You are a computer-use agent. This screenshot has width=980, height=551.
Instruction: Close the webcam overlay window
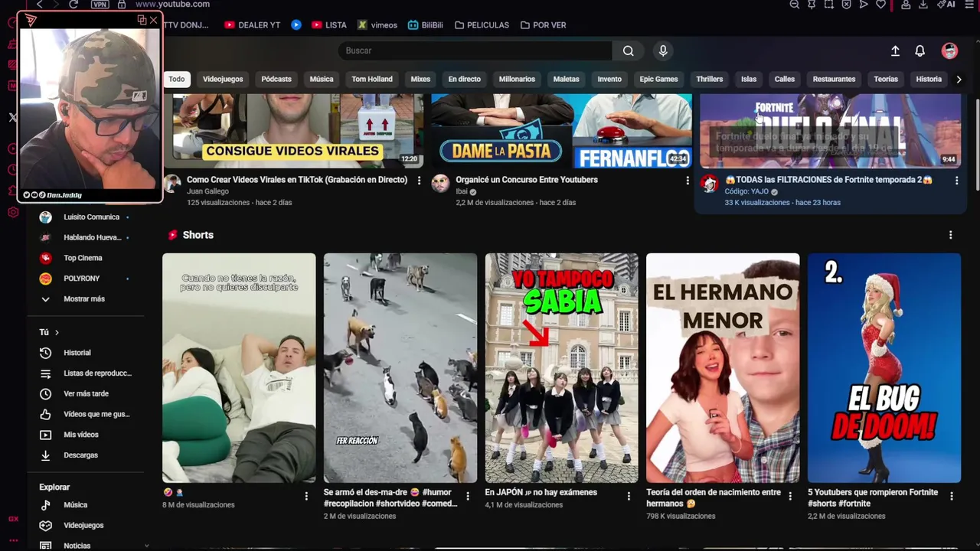[x=154, y=20]
